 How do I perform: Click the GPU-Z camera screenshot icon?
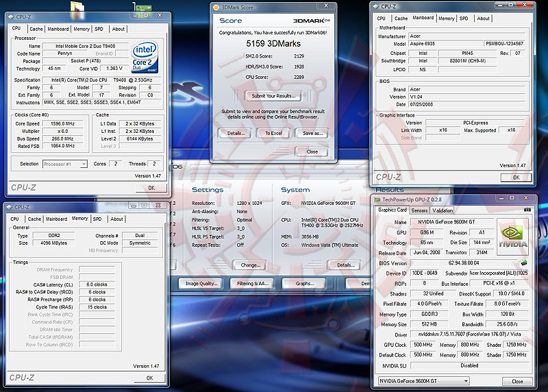527,210
